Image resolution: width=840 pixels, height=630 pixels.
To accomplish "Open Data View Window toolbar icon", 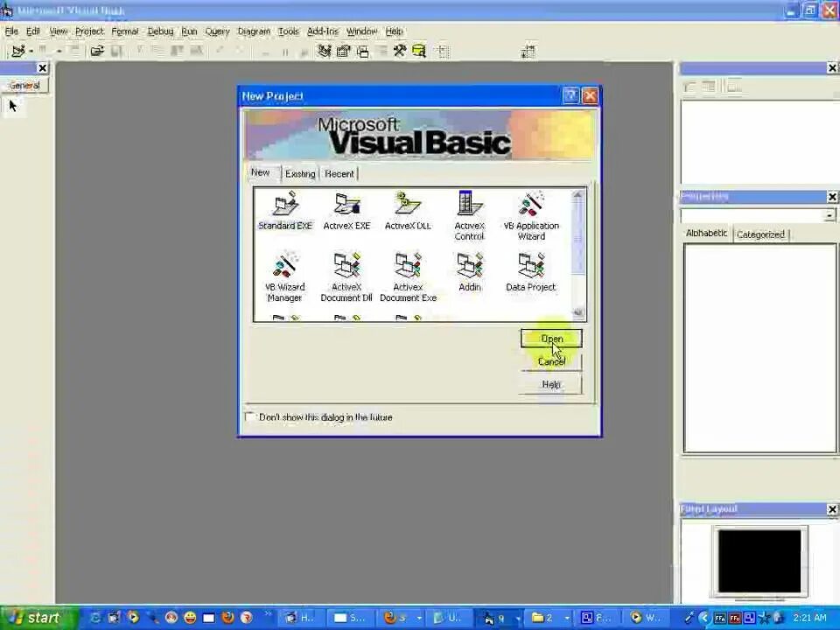I will coord(419,52).
